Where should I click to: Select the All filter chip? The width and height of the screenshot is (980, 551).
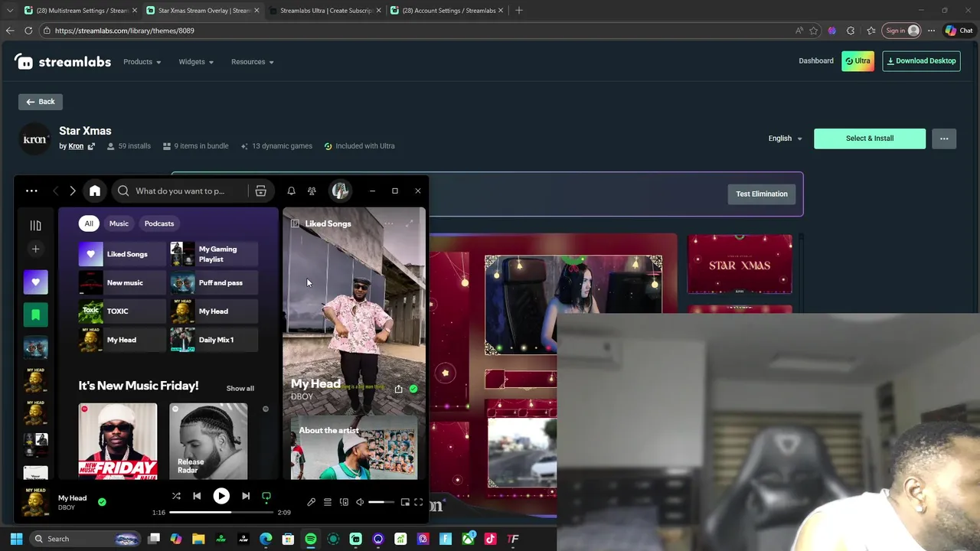89,223
